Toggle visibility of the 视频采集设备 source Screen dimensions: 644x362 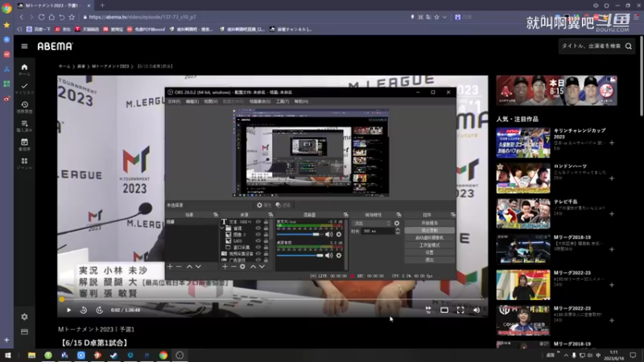[258, 253]
